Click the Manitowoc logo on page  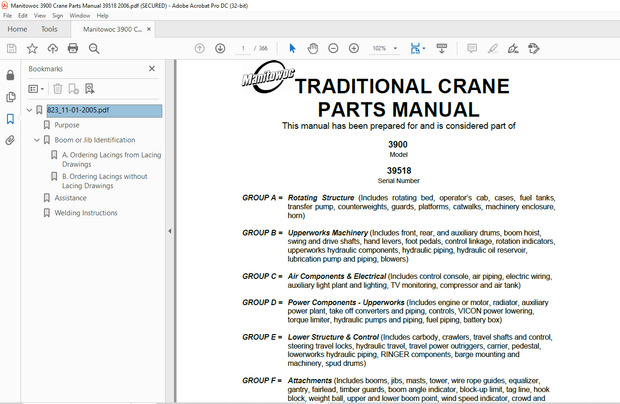(268, 77)
